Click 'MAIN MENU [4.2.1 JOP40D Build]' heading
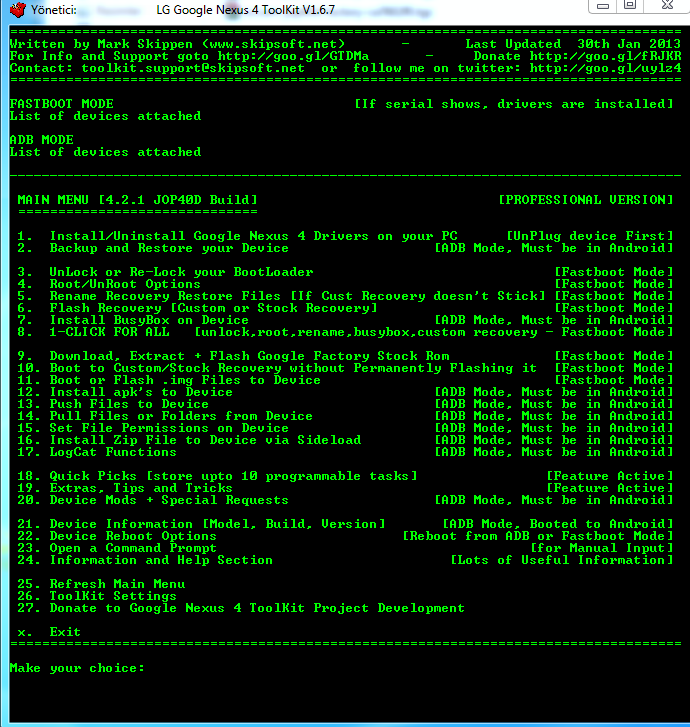This screenshot has height=727, width=690. point(137,200)
